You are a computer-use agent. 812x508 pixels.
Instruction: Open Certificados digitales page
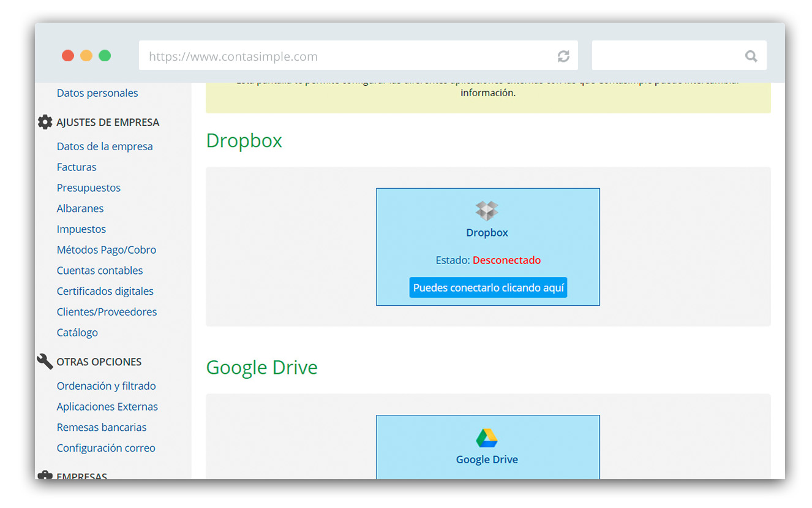[x=105, y=292]
